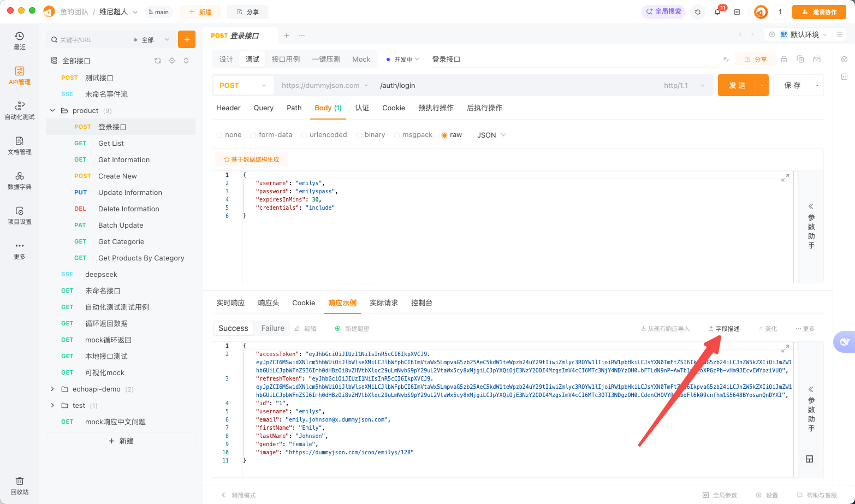Open the hamburger menu near environment
This screenshot has width=855, height=504.
click(840, 34)
